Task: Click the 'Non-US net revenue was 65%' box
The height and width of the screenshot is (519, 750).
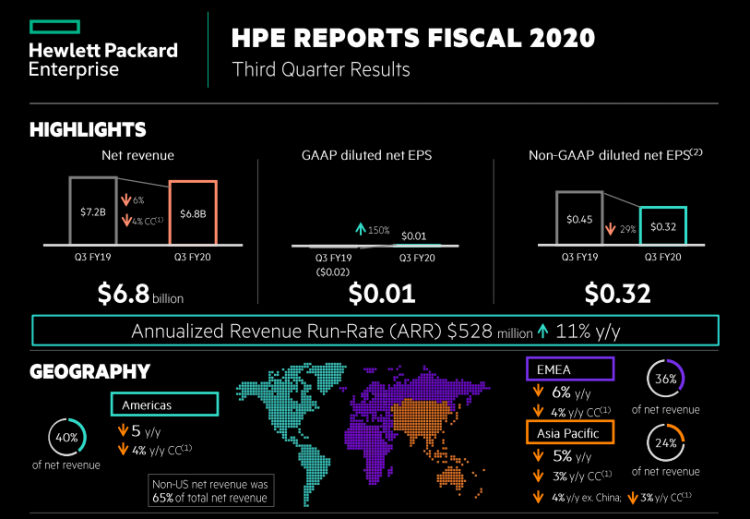Action: coord(210,490)
